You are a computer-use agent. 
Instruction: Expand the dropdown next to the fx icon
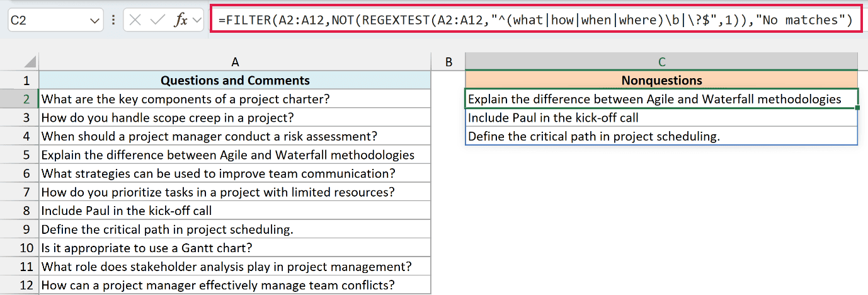pos(197,20)
